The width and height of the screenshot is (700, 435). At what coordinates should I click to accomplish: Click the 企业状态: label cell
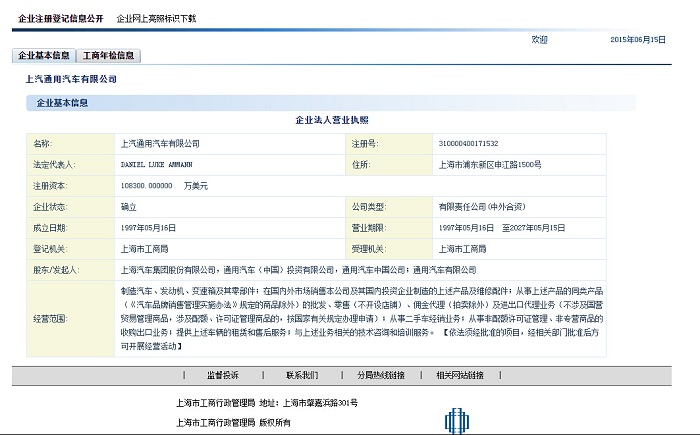71,207
